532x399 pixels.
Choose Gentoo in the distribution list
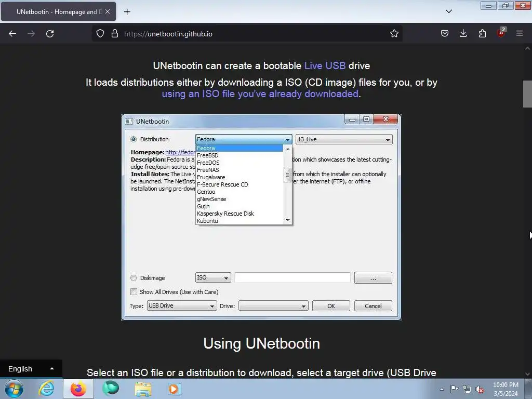point(240,192)
